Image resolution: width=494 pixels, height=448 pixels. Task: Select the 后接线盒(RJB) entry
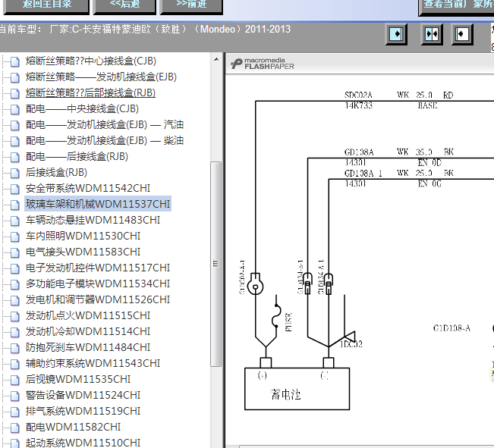click(x=56, y=173)
